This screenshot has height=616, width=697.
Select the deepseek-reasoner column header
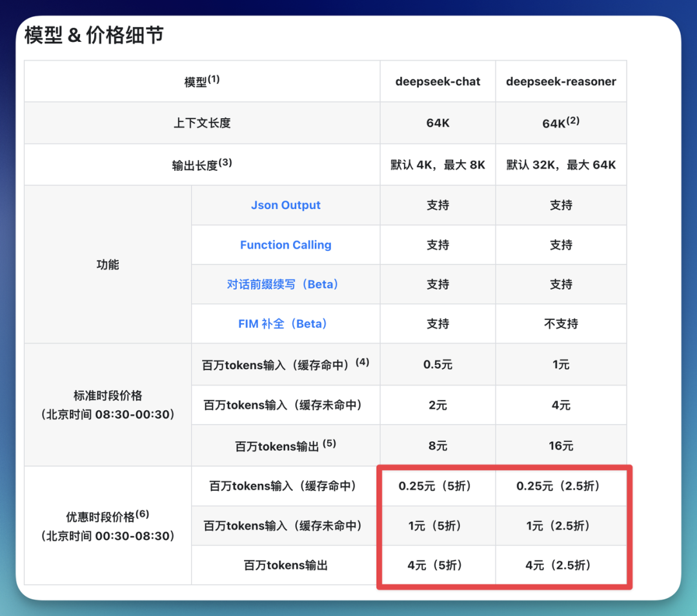(x=561, y=81)
